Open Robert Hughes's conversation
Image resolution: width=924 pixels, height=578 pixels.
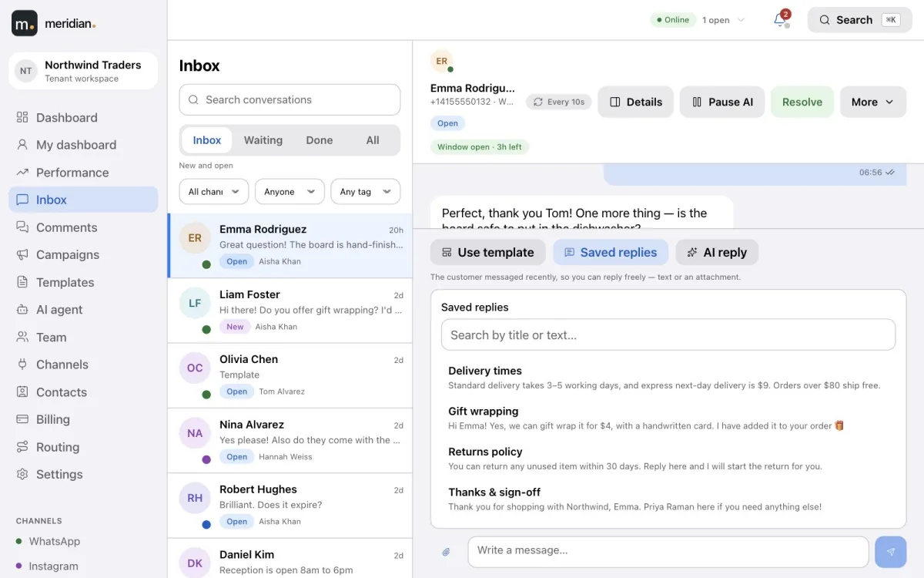click(290, 506)
